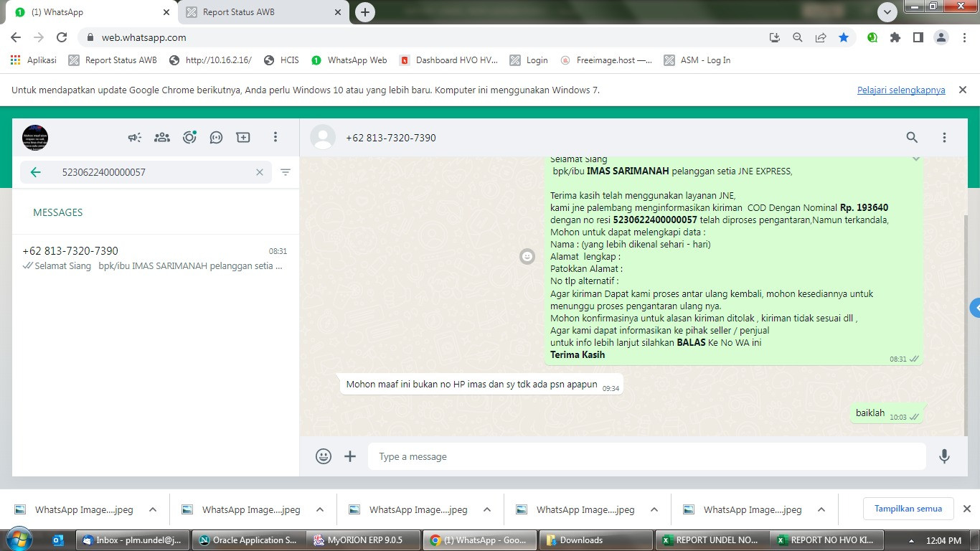Switch to MyORION ERP 9.0.5 taskbar window
Viewport: 980px width, 551px height.
pos(364,540)
